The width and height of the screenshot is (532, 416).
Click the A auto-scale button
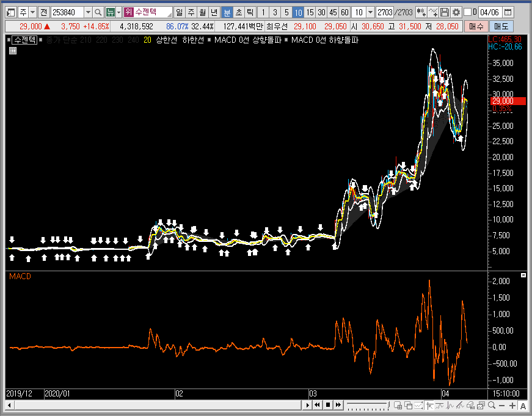523,405
